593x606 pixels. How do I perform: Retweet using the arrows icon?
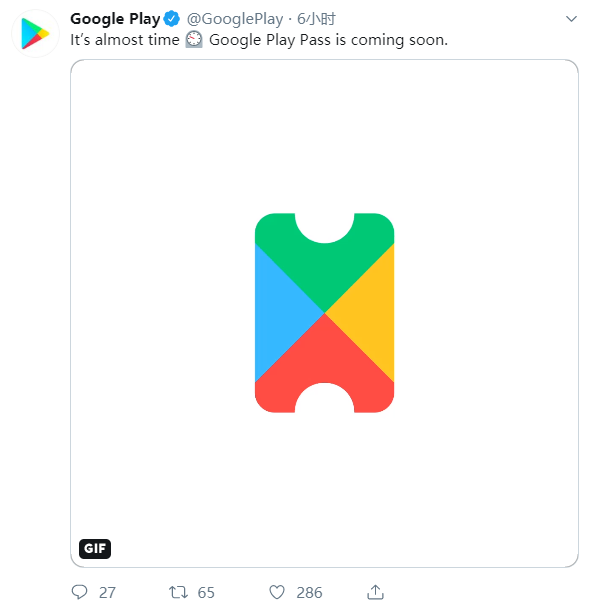tap(178, 592)
